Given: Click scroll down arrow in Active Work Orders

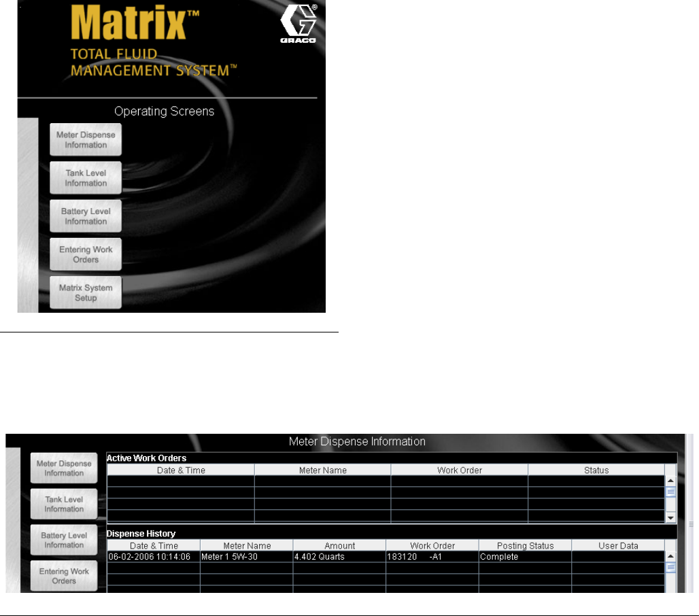Looking at the screenshot, I should tap(670, 517).
